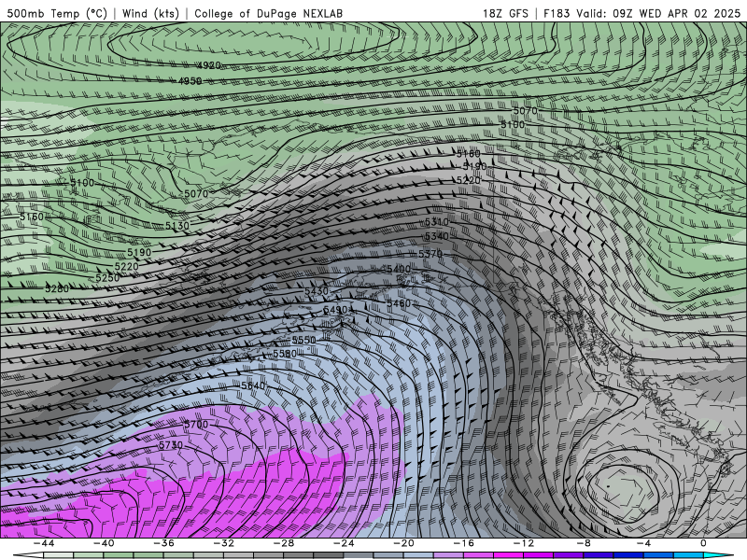The height and width of the screenshot is (560, 747).
Task: Click the -12 colorbar tick label
Action: [x=524, y=543]
